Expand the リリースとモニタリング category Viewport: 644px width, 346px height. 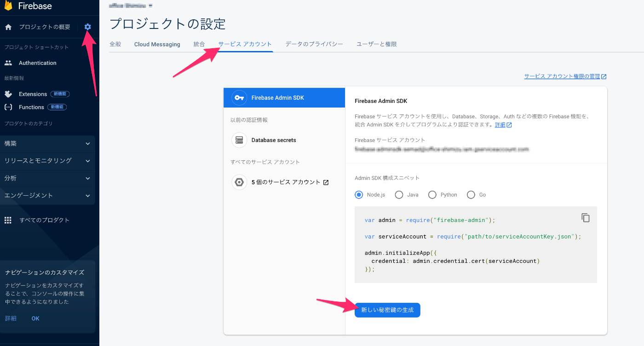point(48,161)
